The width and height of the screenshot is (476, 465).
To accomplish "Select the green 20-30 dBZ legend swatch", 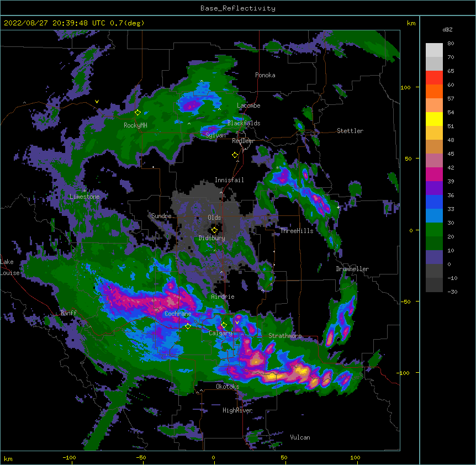I will click(x=434, y=230).
